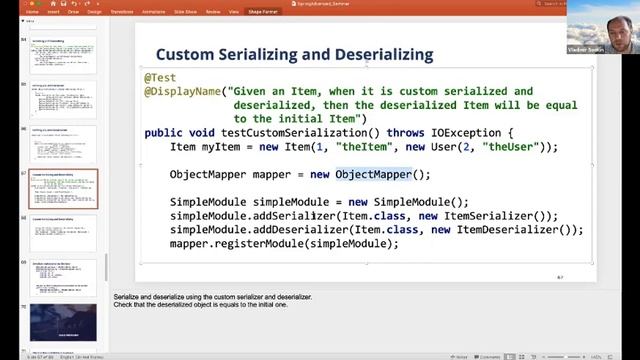Click the Home icon in the quick access toolbar
The height and width of the screenshot is (360, 640).
[x=53, y=4]
